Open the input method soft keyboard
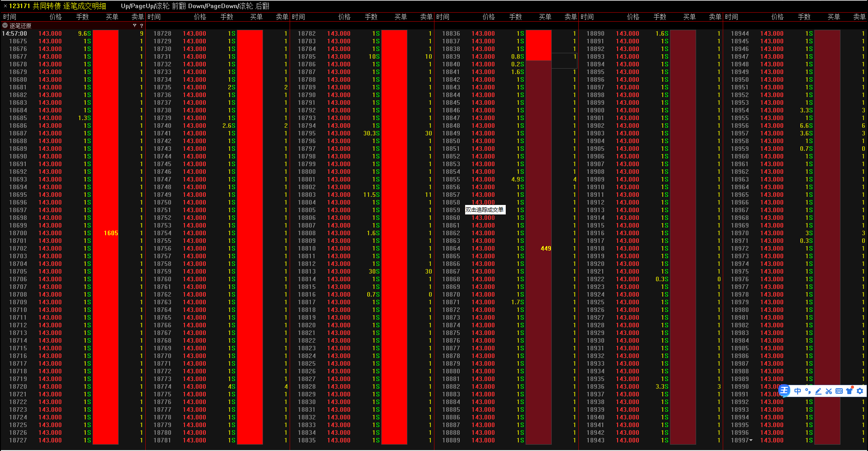 tap(839, 391)
